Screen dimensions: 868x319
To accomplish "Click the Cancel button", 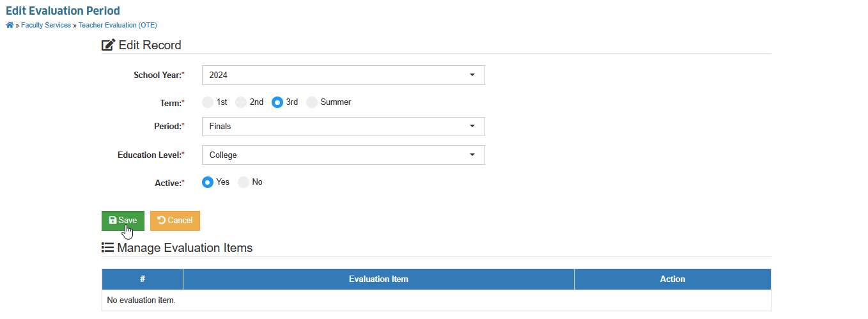I will click(x=175, y=221).
